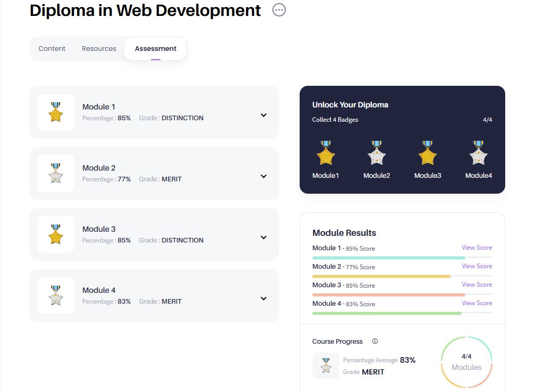534x392 pixels.
Task: Click the Module3 gold badge in diploma panel
Action: click(x=428, y=153)
